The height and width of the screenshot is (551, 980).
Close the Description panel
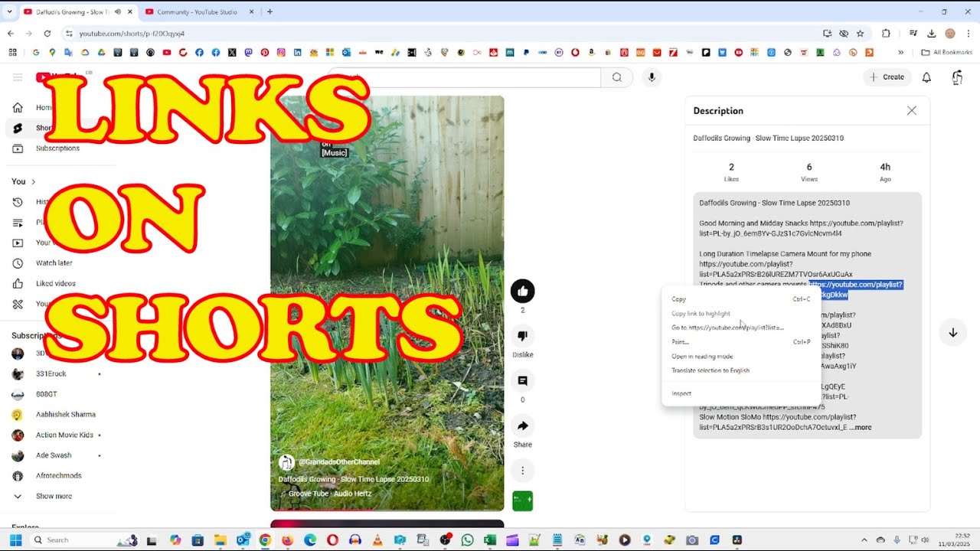(x=911, y=110)
